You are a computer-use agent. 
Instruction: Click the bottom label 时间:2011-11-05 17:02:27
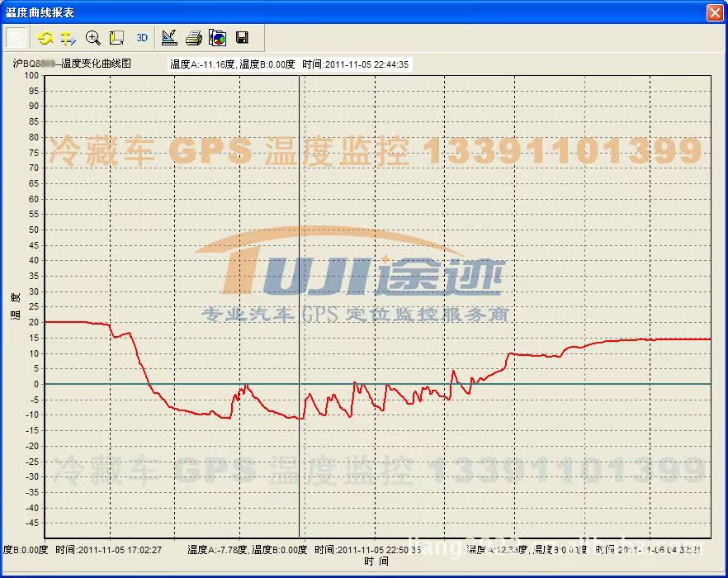coord(109,550)
